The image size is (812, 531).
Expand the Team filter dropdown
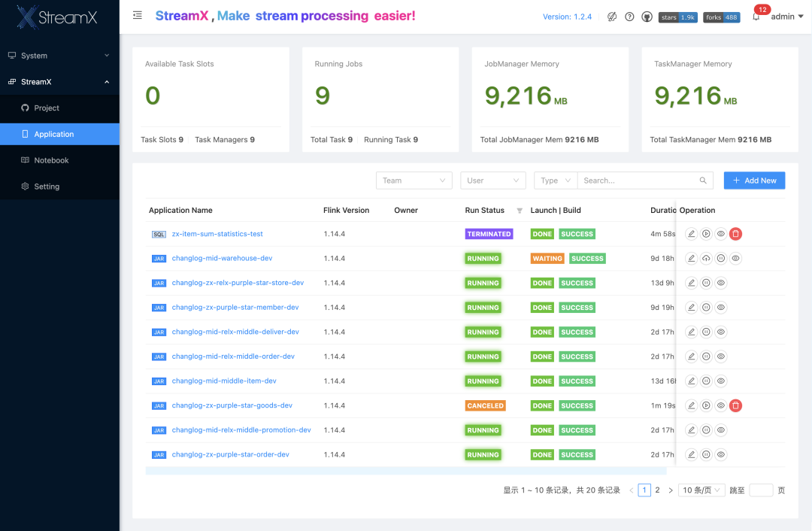(414, 180)
